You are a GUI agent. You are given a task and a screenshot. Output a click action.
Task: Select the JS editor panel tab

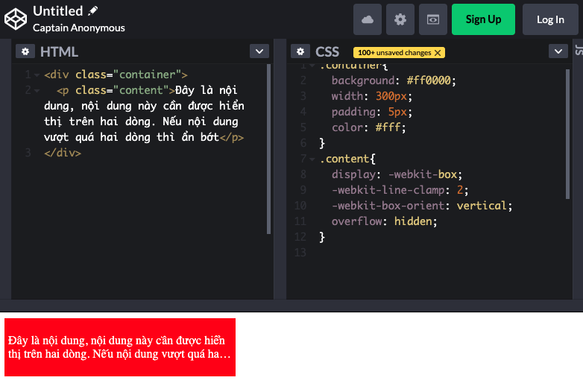coord(579,50)
